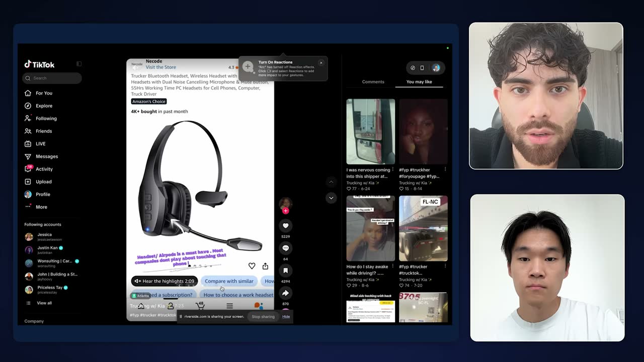Click the TikTok logo
This screenshot has height=362, width=644.
point(39,64)
